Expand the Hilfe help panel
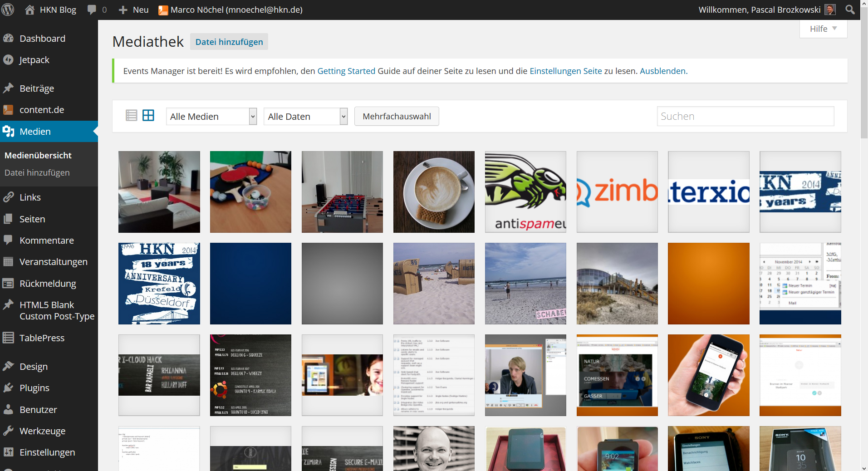Screen dimensions: 868x471 click(x=823, y=29)
